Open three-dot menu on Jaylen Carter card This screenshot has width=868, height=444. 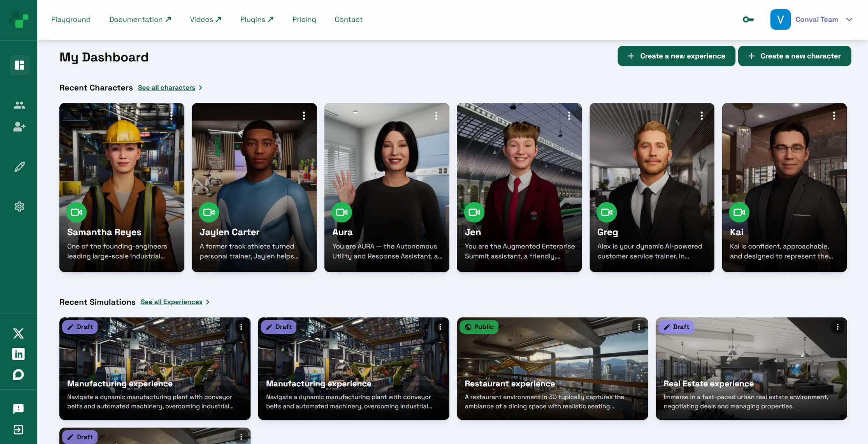pos(304,116)
